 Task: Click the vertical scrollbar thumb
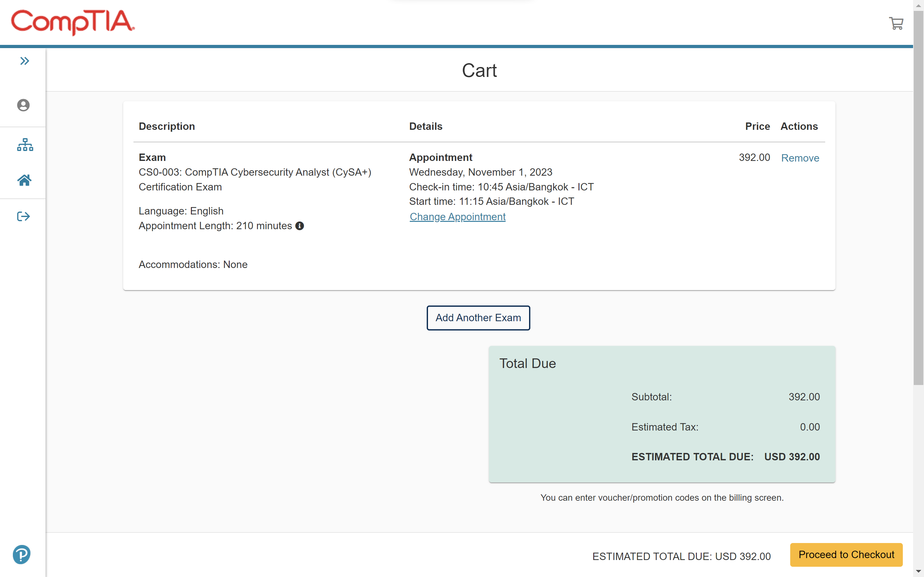(918, 198)
